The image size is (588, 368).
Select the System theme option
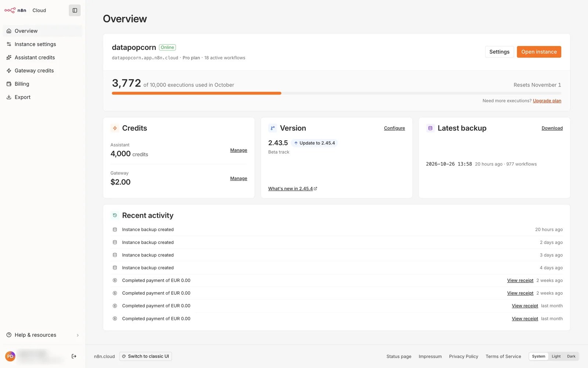(538, 356)
